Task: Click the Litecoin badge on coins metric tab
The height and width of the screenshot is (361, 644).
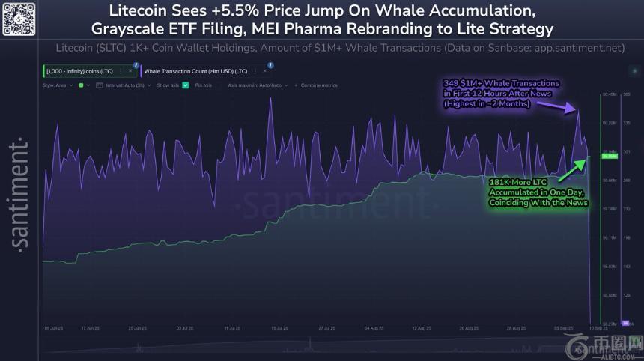Action: coord(136,66)
